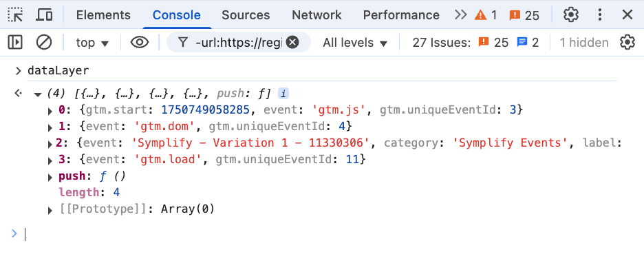Expand the Symplify Variation event entry
This screenshot has width=644, height=272.
(50, 144)
